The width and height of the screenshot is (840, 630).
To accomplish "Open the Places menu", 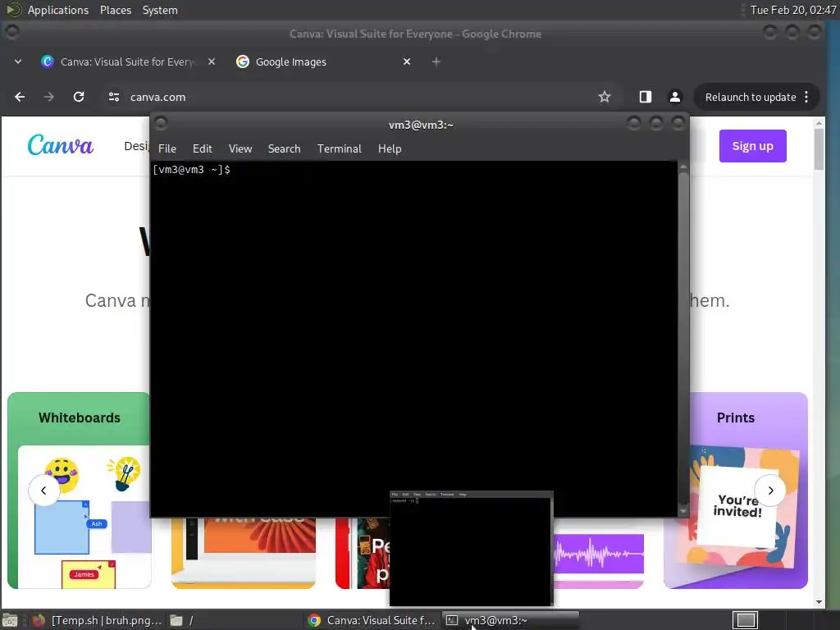I will tap(115, 10).
